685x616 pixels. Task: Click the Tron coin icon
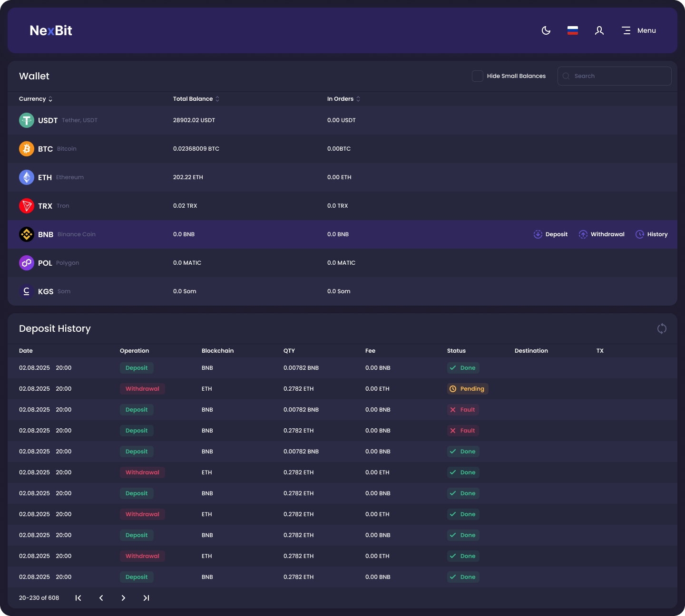26,205
